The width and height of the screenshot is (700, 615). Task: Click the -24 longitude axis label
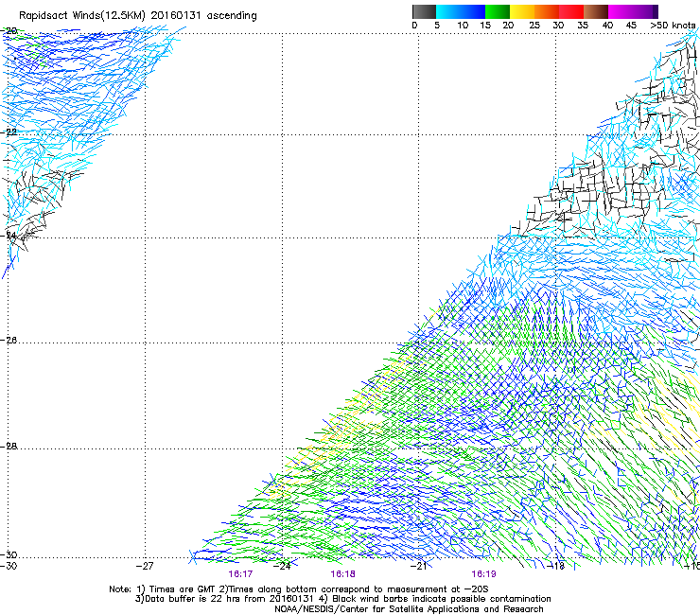(282, 566)
